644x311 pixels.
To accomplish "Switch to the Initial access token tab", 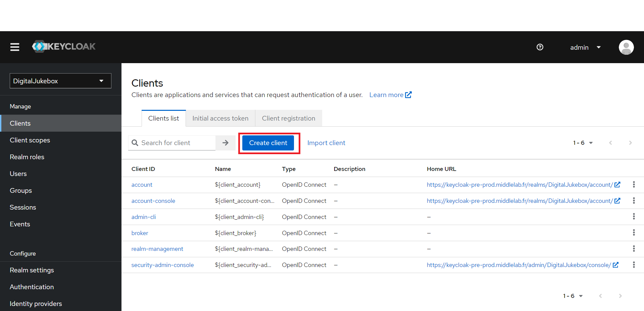I will coord(220,118).
